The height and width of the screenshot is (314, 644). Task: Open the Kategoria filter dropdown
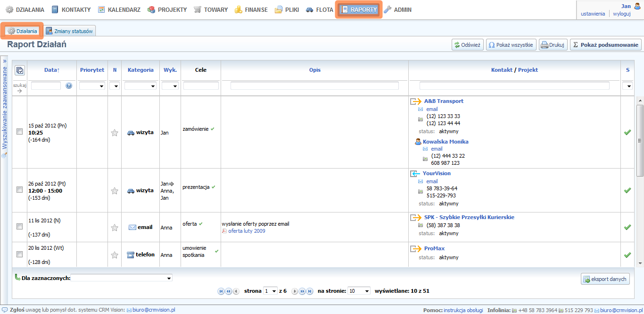pyautogui.click(x=140, y=86)
